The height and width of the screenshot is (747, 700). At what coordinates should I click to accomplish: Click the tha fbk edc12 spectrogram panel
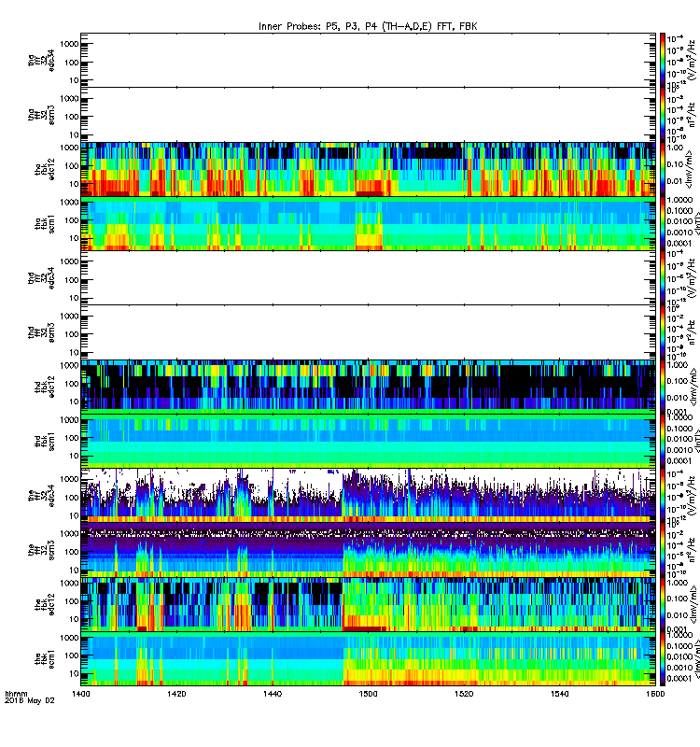tap(368, 169)
